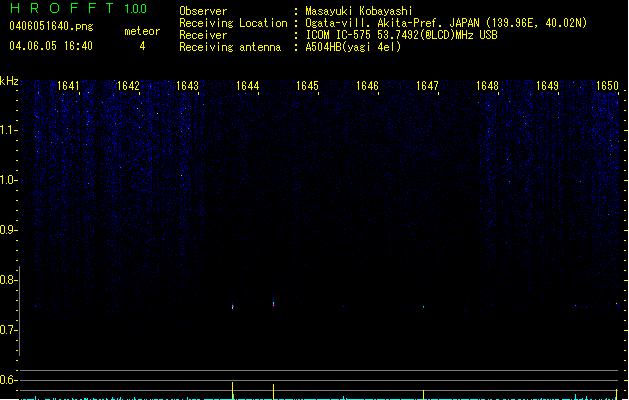Click the 1646 time axis label
The image size is (629, 400).
coord(367,86)
